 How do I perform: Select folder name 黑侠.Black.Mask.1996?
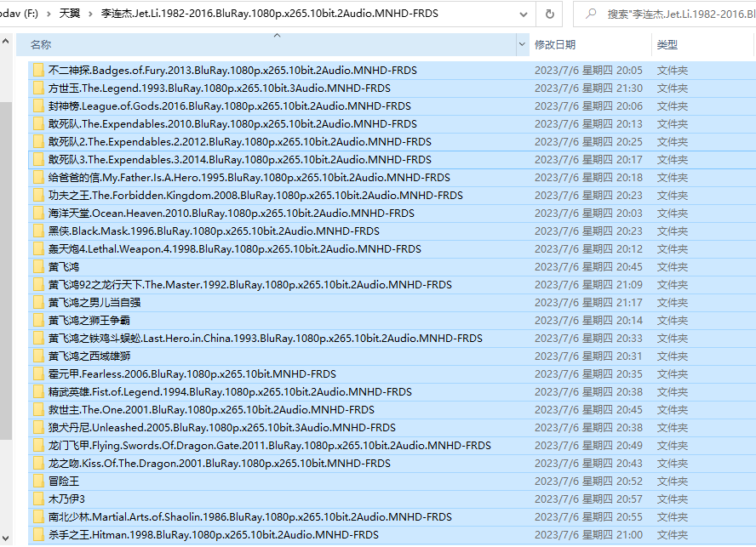point(214,231)
